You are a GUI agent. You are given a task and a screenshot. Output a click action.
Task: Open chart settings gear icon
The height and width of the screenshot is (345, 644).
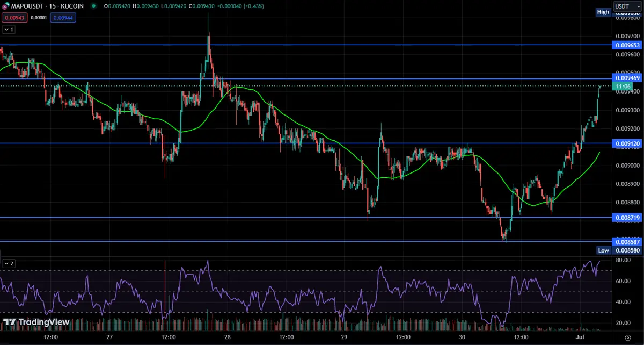pos(627,337)
